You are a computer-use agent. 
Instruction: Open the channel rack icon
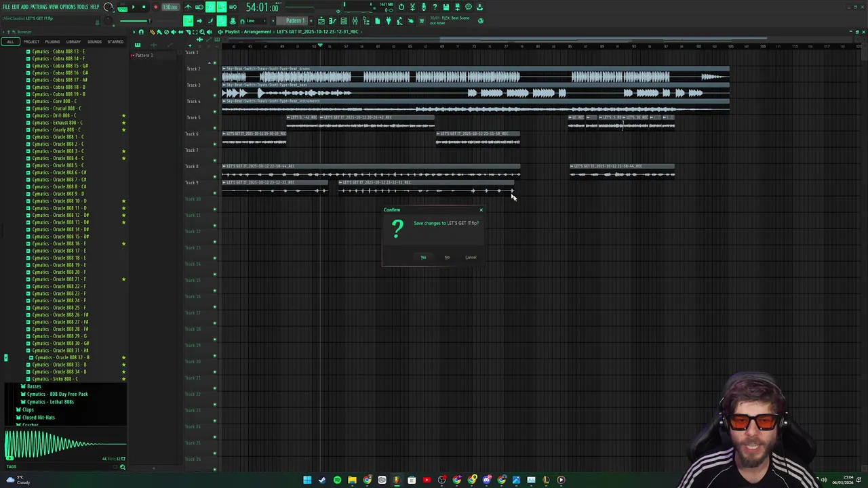(344, 20)
